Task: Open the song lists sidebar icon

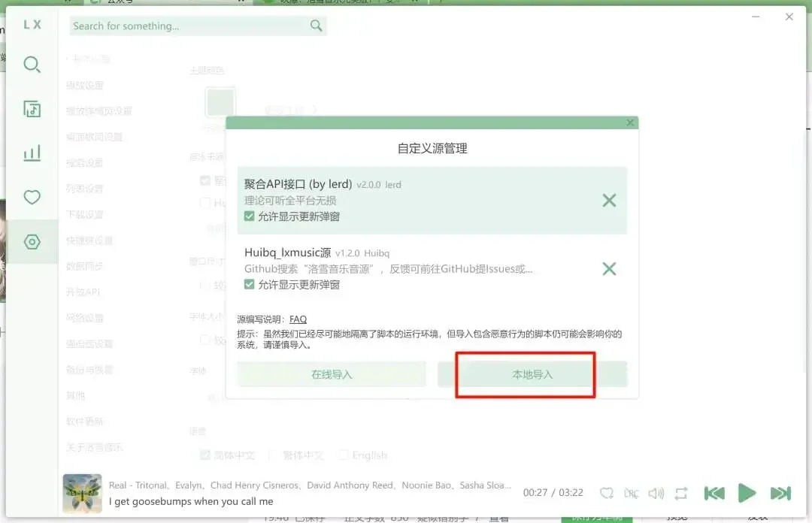Action: coord(32,109)
